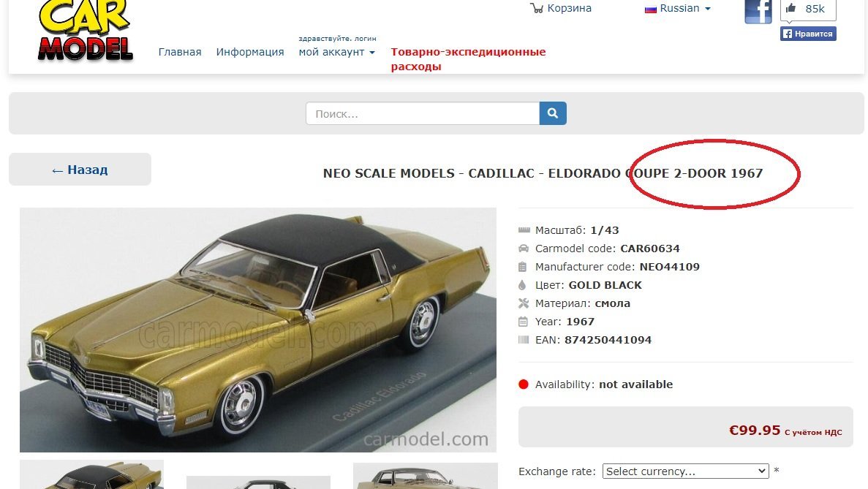
Task: Click the main gold Cadillac Eldorado photo
Action: coord(258,330)
